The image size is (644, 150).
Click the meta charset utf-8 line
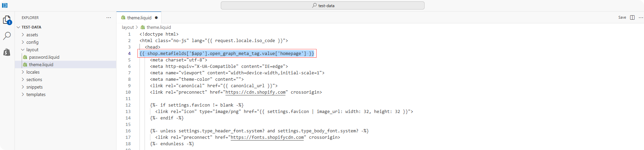pos(178,60)
